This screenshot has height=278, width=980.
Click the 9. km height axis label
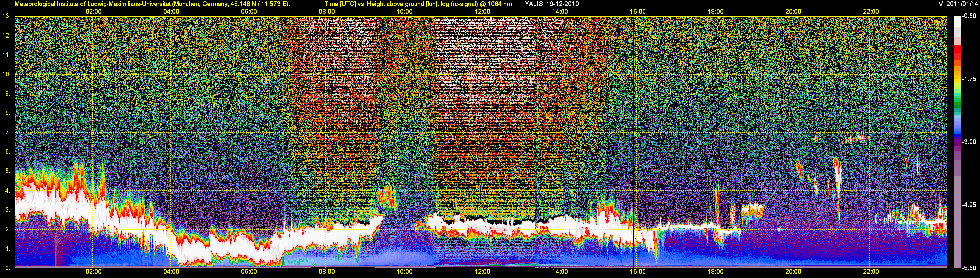coord(8,94)
